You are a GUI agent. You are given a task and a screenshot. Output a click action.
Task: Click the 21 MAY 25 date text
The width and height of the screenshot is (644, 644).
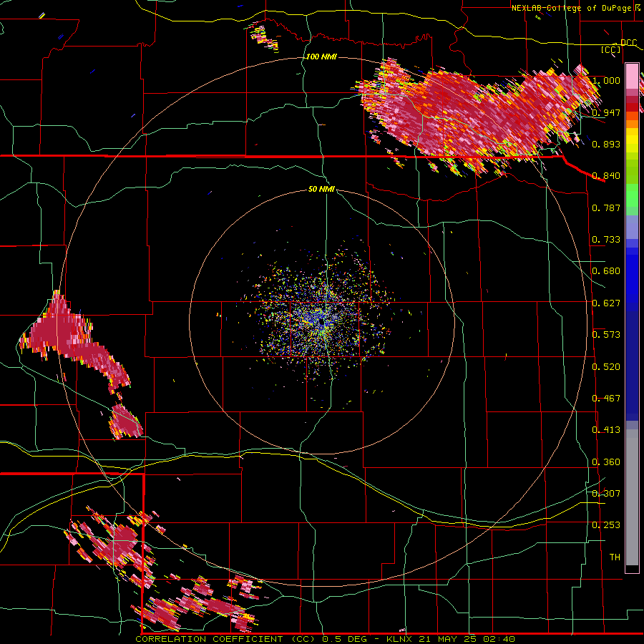(447, 639)
